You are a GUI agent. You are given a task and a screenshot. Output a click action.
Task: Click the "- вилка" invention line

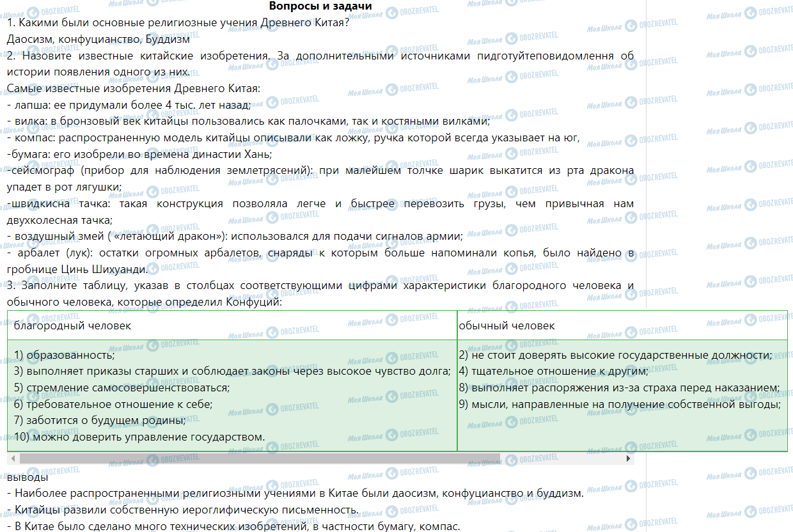pyautogui.click(x=248, y=121)
